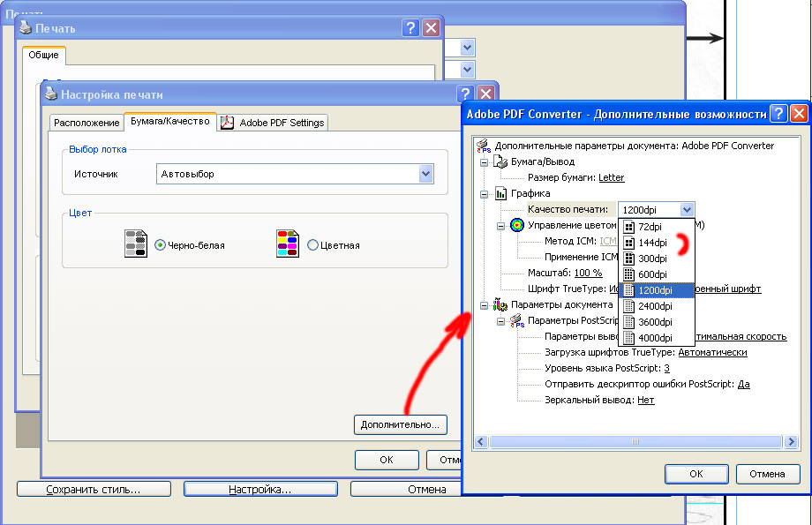Click Уровень языка PostScript value 3
This screenshot has width=812, height=525.
(666, 368)
